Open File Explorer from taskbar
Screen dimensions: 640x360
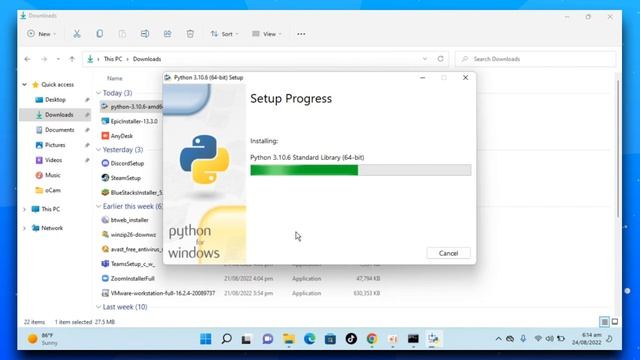pyautogui.click(x=289, y=339)
